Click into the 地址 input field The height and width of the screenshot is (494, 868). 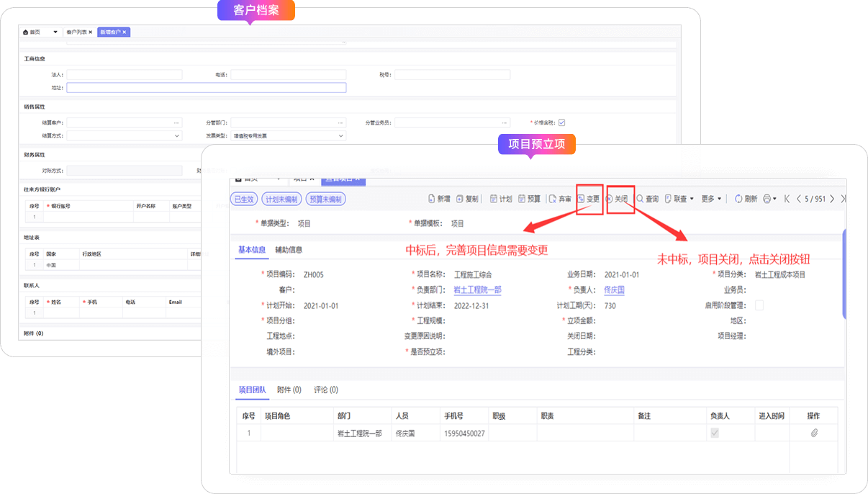(x=206, y=88)
